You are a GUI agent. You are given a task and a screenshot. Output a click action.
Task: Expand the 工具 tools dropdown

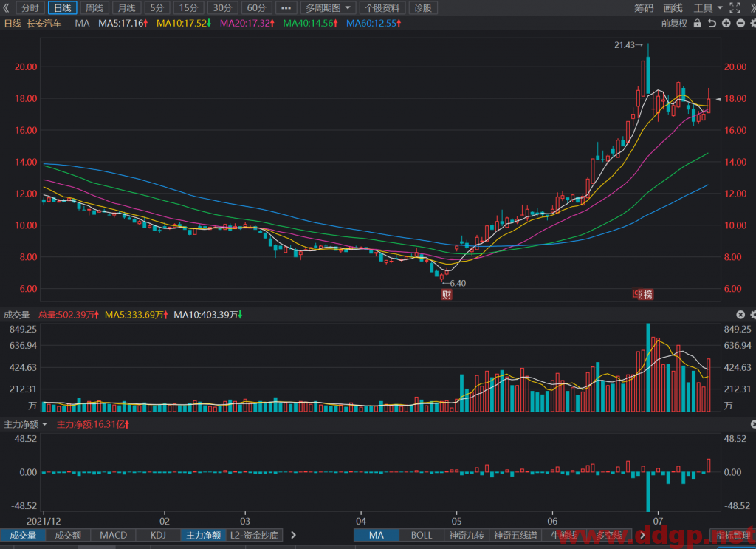click(x=708, y=7)
